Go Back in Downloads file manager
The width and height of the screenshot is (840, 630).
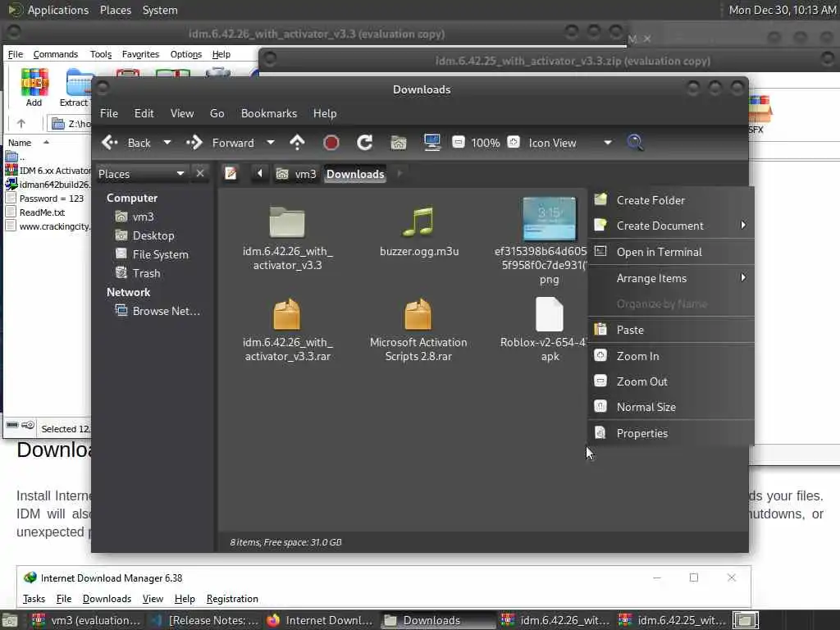point(126,143)
